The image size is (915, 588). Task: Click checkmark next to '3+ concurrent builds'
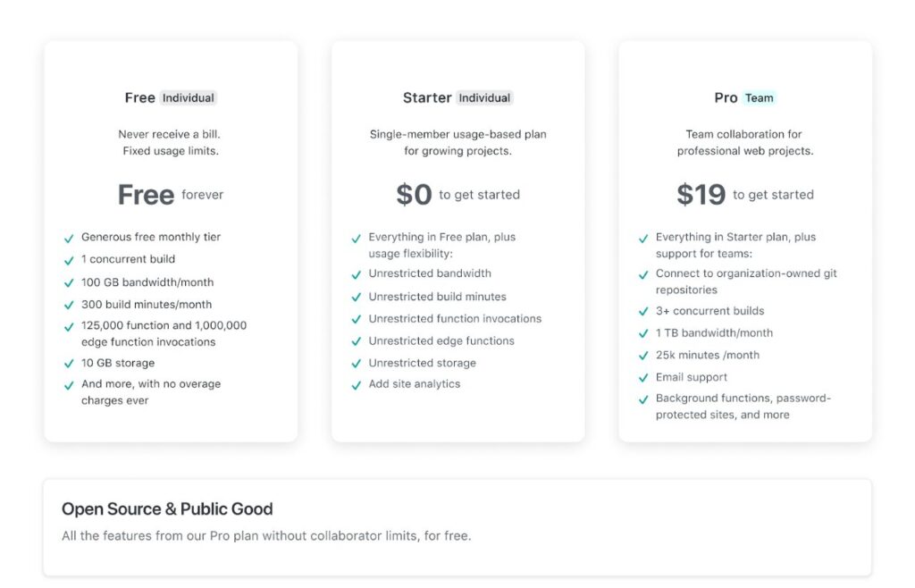pos(643,312)
